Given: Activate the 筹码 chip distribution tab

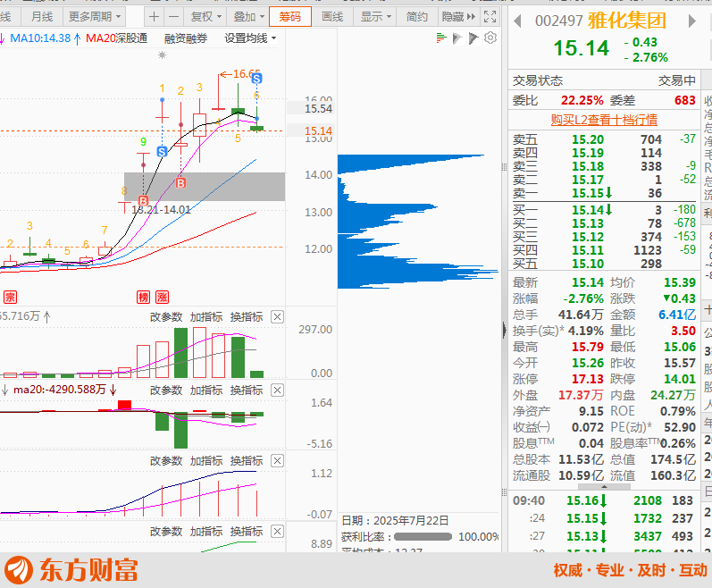Looking at the screenshot, I should tap(290, 17).
